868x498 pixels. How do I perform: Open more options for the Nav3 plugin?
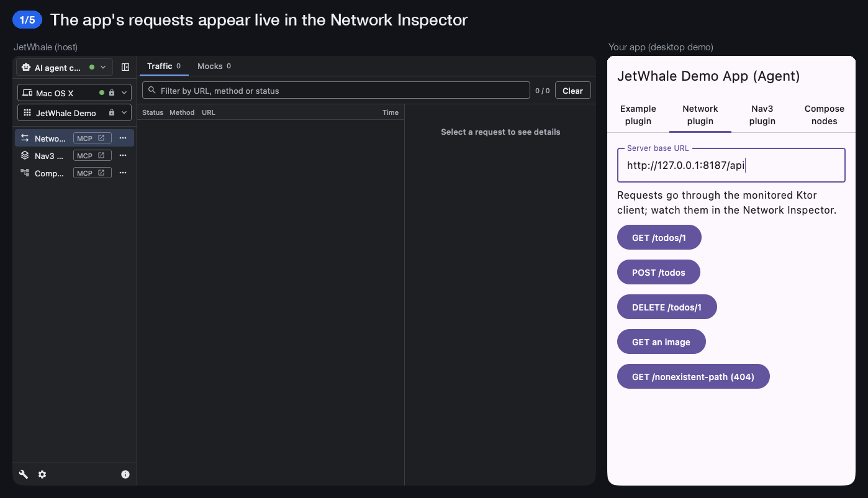123,155
